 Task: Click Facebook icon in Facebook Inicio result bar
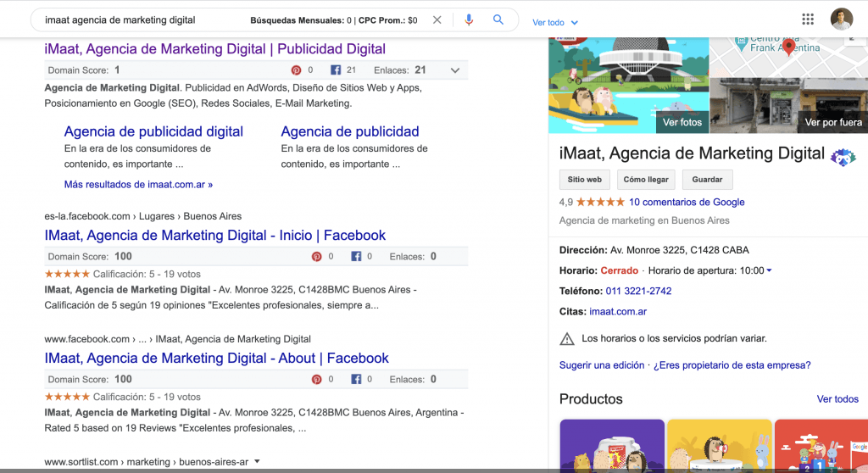pyautogui.click(x=356, y=257)
